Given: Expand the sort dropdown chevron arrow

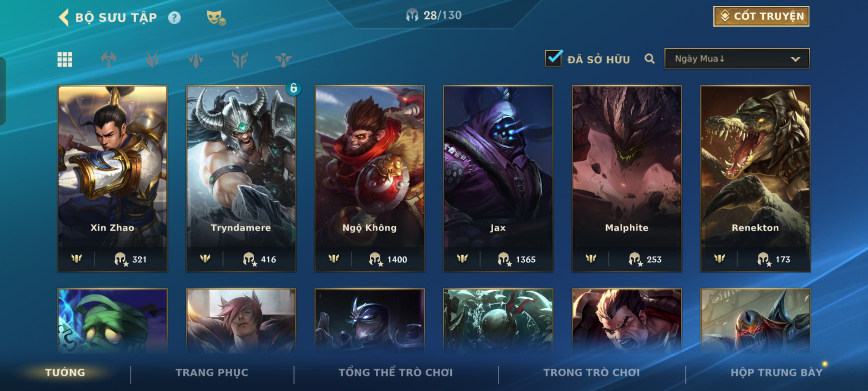Looking at the screenshot, I should (x=795, y=59).
